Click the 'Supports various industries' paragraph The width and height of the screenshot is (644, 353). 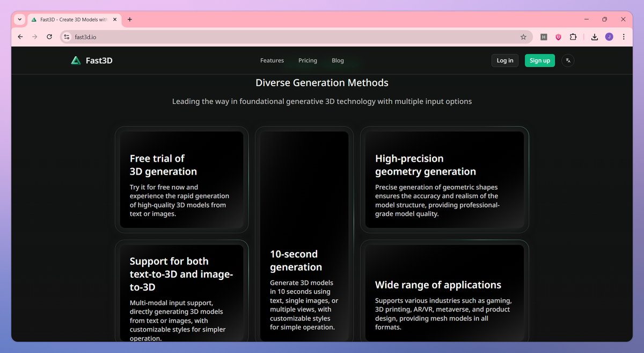pos(443,314)
